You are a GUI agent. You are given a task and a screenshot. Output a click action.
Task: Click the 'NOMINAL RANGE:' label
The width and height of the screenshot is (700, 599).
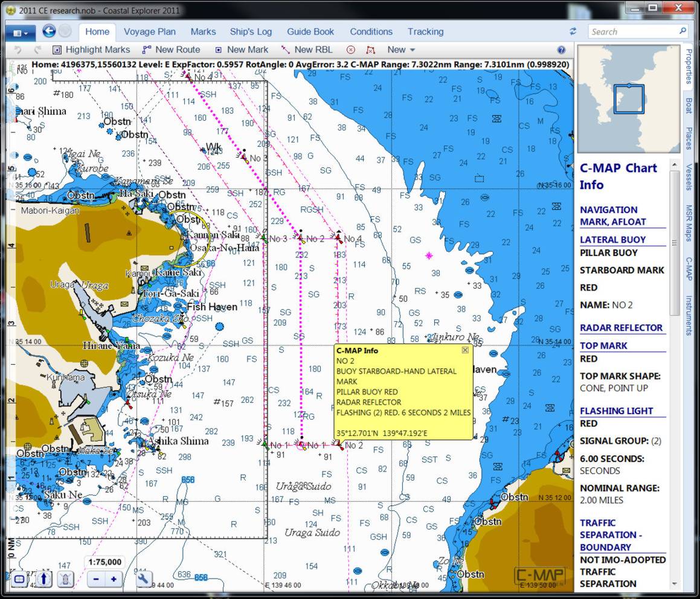(x=619, y=488)
